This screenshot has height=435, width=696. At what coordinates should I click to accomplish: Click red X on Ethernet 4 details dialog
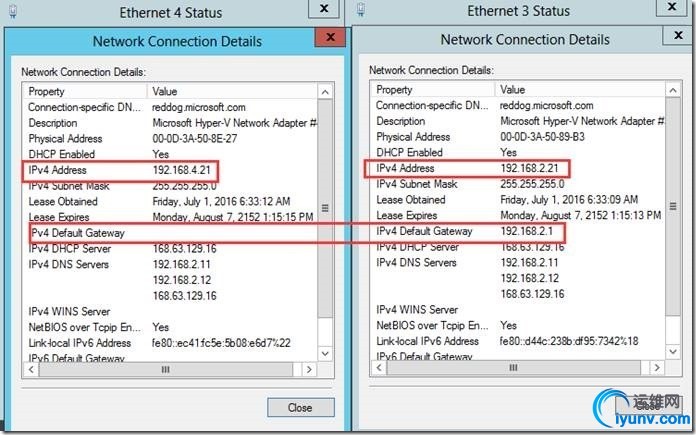pos(330,41)
